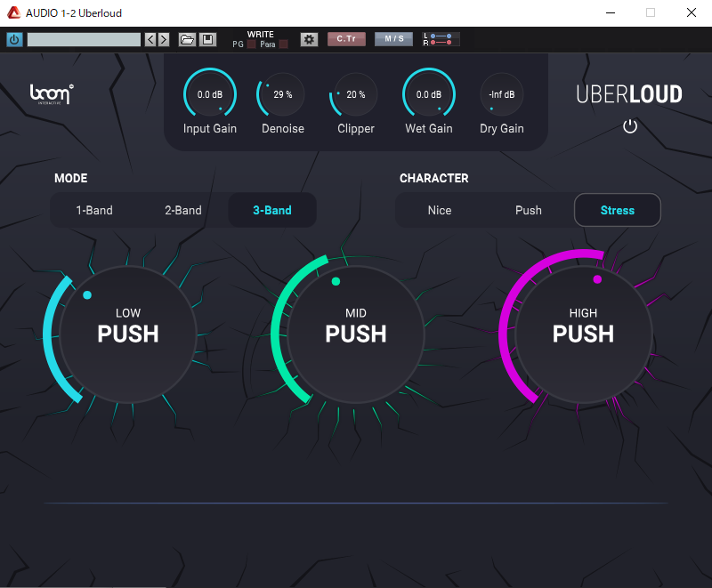The height and width of the screenshot is (588, 712).
Task: Toggle the M/S button
Action: 393,39
